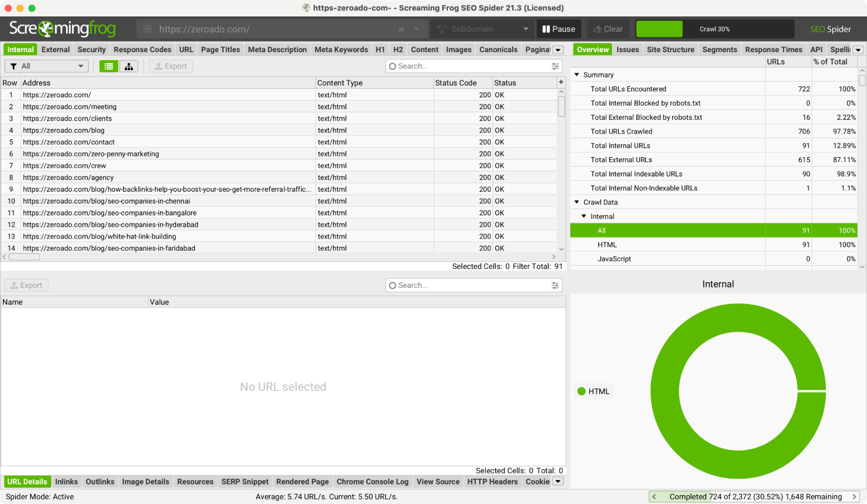Open the URL history dropdown arrow
The image size is (867, 504).
416,29
